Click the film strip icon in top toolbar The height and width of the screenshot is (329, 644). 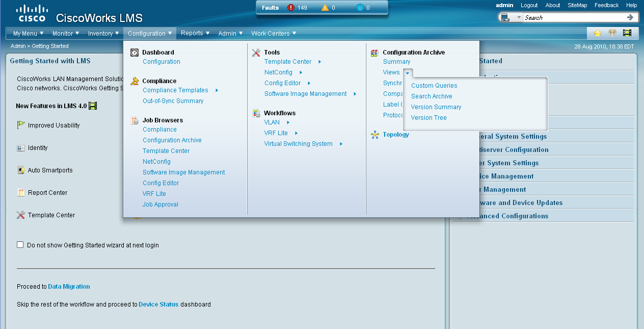tap(627, 33)
